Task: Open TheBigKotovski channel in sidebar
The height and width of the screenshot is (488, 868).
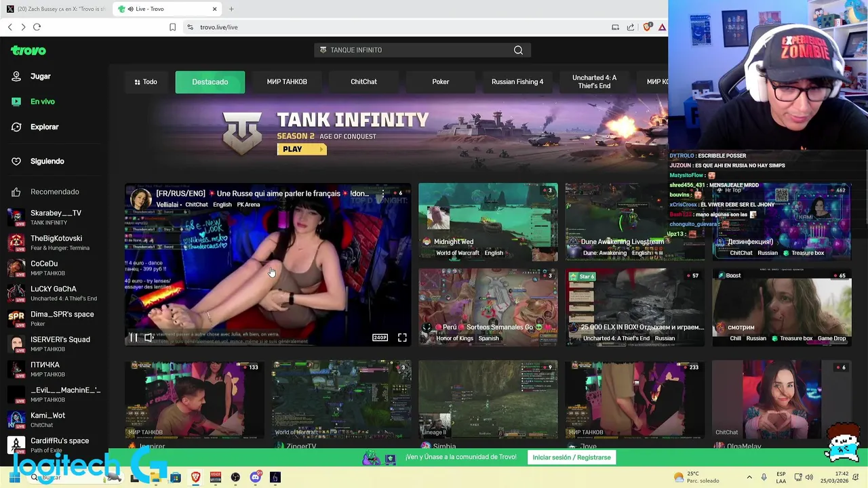Action: click(54, 243)
